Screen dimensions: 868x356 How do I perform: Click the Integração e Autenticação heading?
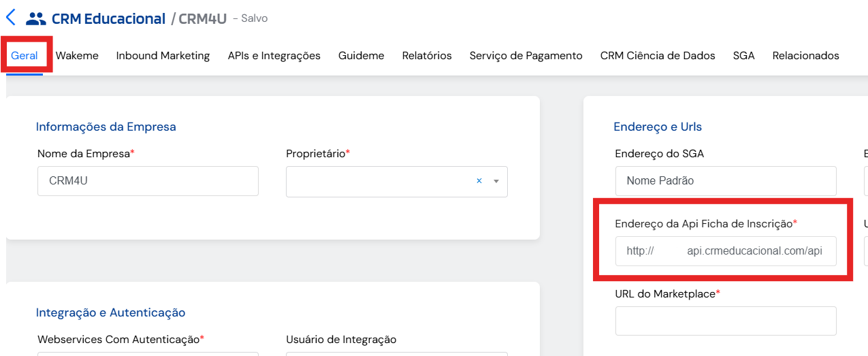pyautogui.click(x=110, y=312)
